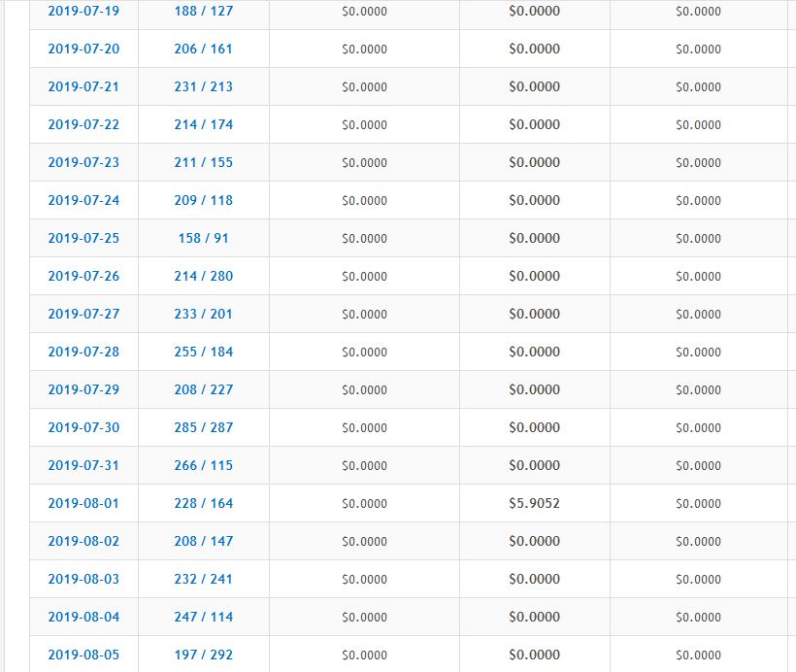Go to the 2019-07-27 report link
Image resolution: width=796 pixels, height=672 pixels.
coord(83,314)
